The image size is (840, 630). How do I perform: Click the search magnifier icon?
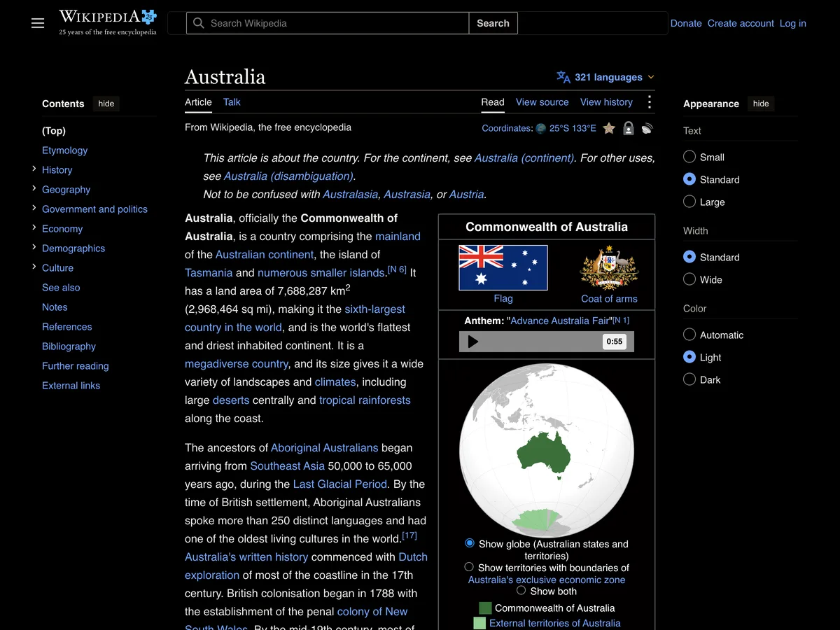click(x=199, y=23)
